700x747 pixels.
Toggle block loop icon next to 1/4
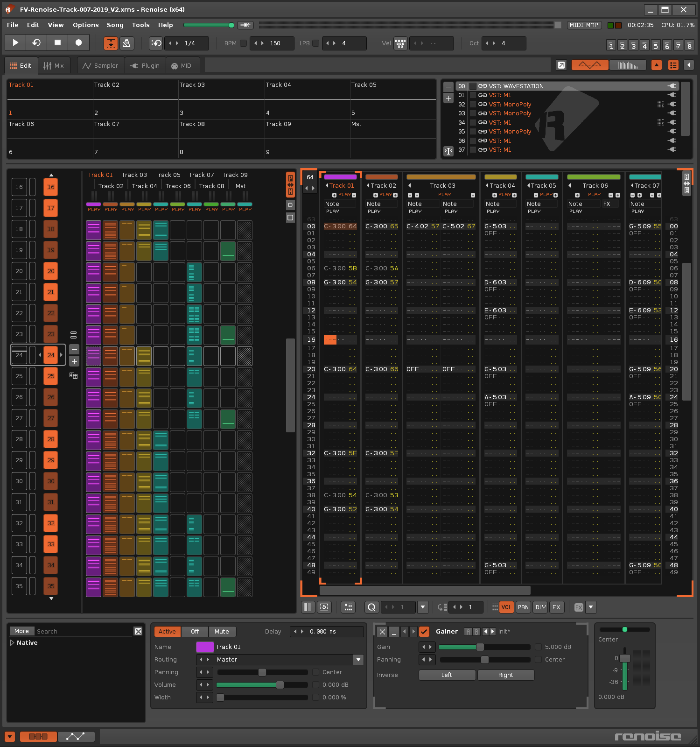pyautogui.click(x=156, y=43)
